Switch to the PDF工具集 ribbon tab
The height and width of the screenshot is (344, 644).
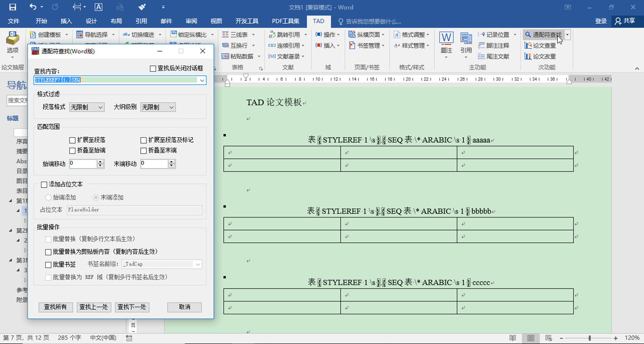point(286,21)
